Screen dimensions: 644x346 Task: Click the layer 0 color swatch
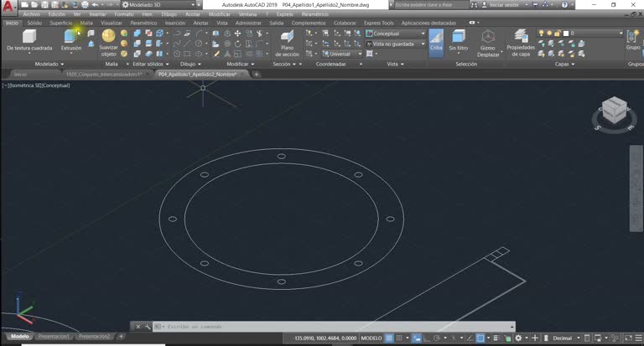pyautogui.click(x=565, y=34)
